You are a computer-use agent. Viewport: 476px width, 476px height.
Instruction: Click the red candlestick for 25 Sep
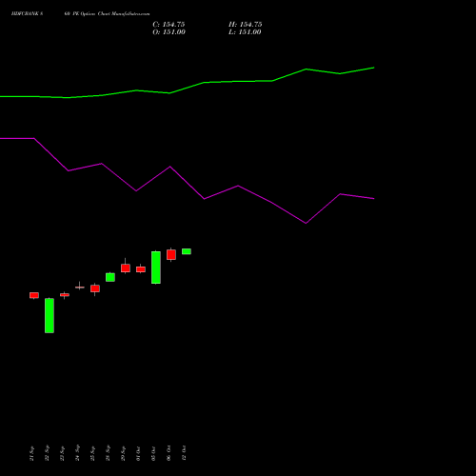(95, 288)
